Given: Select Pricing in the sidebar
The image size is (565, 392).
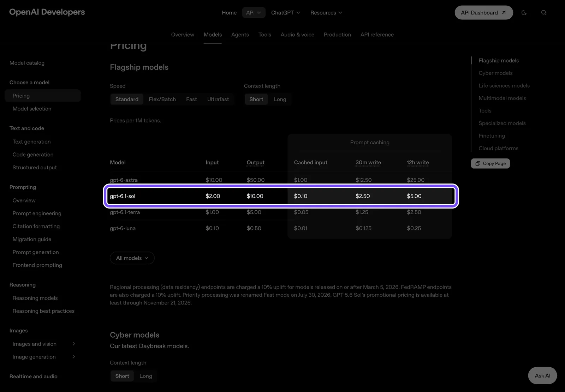Looking at the screenshot, I should 43,96.
